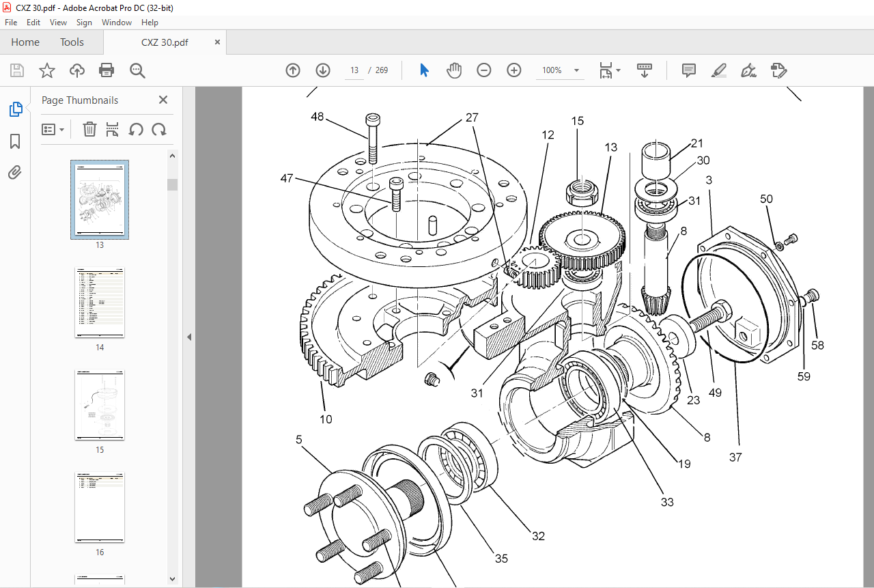Open the Sign menu
The height and width of the screenshot is (588, 874).
point(84,23)
